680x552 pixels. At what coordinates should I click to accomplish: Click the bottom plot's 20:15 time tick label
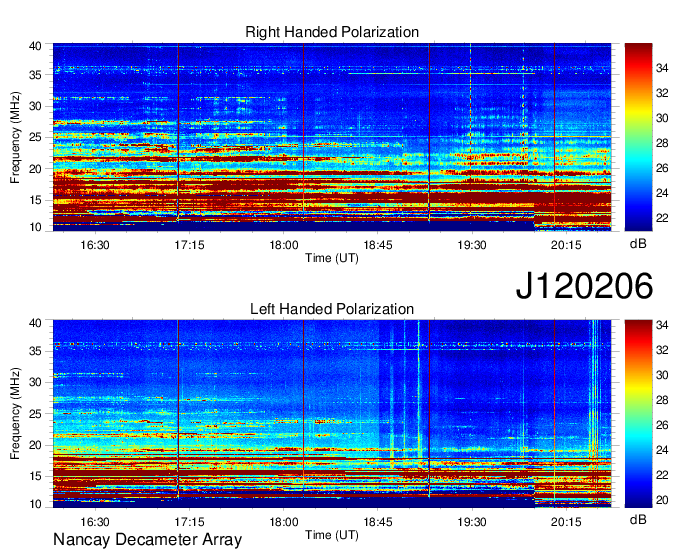pos(566,522)
